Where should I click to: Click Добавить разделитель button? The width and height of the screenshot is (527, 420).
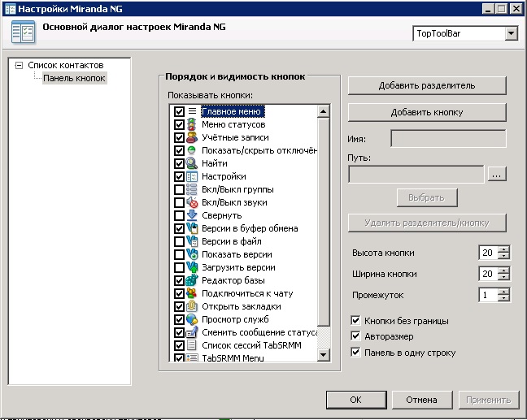[x=427, y=85]
